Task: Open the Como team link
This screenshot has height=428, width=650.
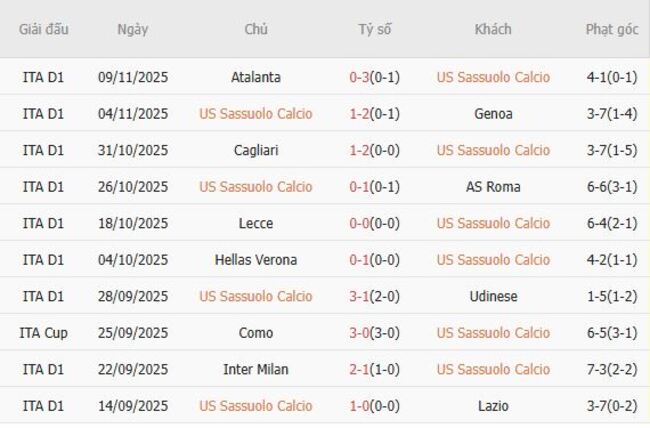Action: [255, 333]
